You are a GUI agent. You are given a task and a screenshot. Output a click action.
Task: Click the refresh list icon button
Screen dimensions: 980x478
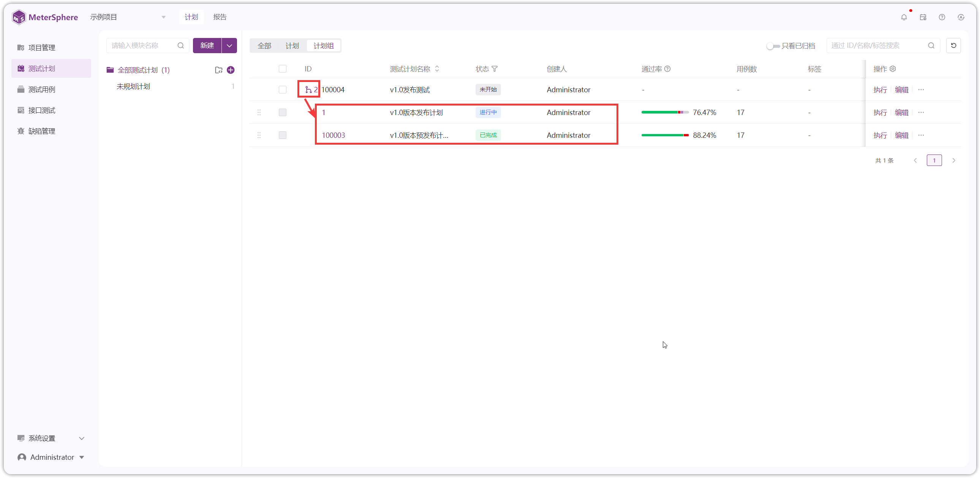pos(953,46)
